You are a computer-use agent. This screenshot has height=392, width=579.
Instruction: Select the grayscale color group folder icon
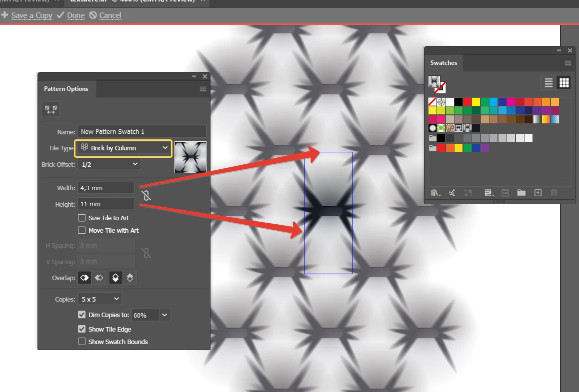(432, 138)
